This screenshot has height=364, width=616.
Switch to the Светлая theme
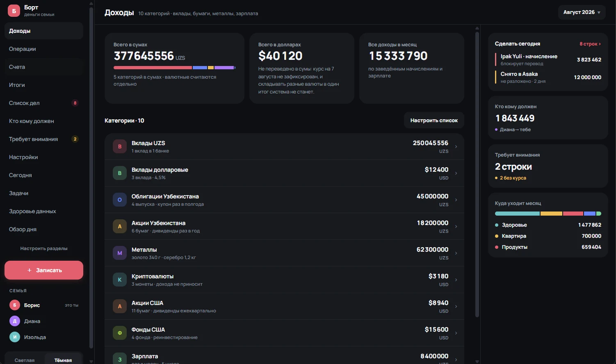coord(25,360)
